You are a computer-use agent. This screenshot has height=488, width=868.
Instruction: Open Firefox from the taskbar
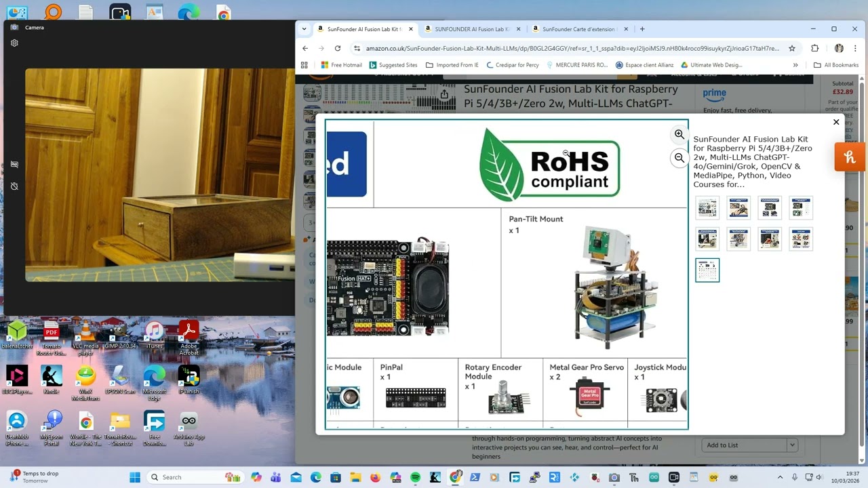[376, 477]
